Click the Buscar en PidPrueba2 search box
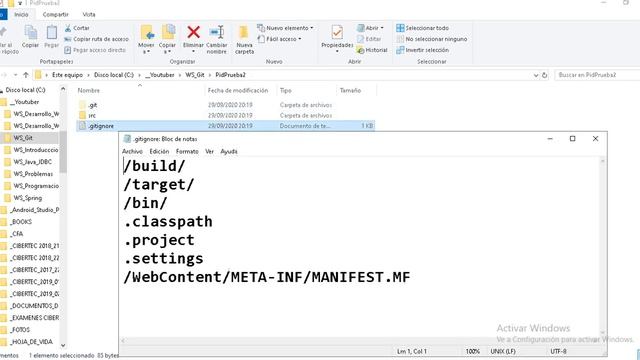The image size is (640, 360). (597, 75)
